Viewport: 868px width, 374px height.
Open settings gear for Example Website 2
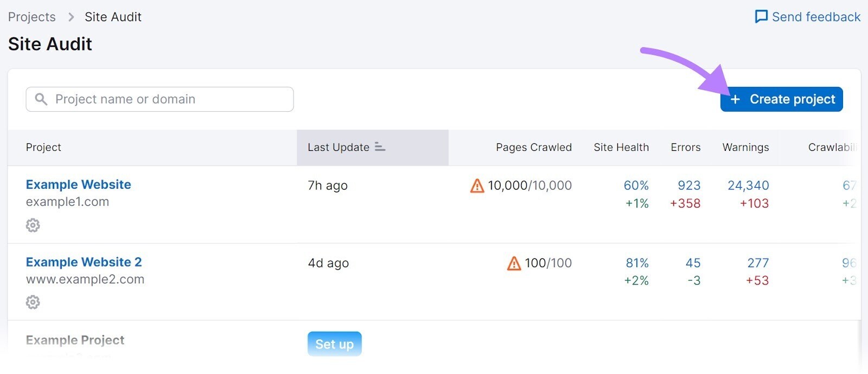pyautogui.click(x=33, y=302)
